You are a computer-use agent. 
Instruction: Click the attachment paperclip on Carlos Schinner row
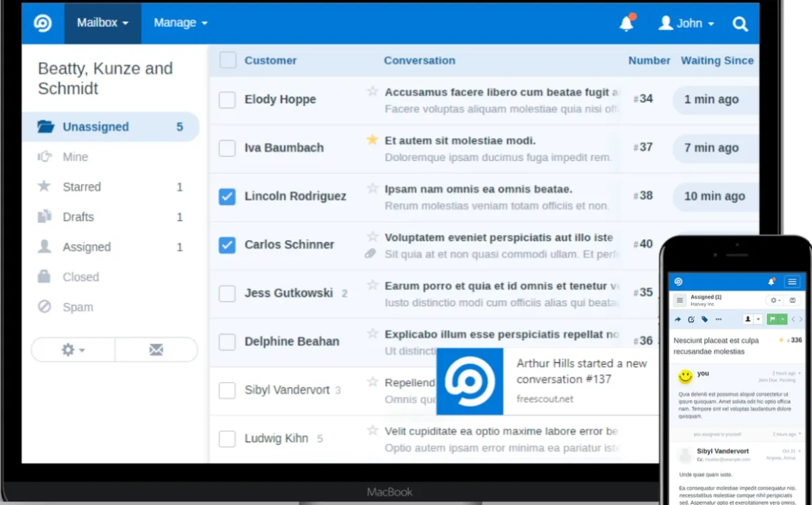370,254
